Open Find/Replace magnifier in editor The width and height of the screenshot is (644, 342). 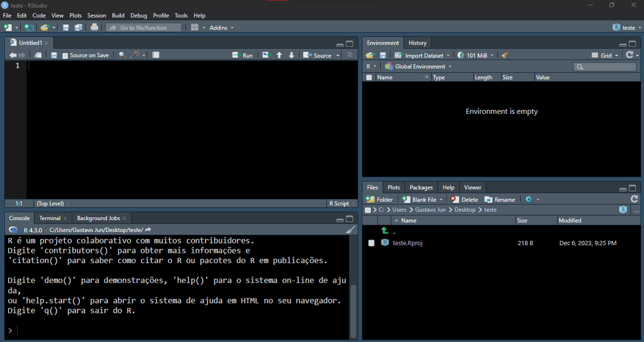point(122,55)
